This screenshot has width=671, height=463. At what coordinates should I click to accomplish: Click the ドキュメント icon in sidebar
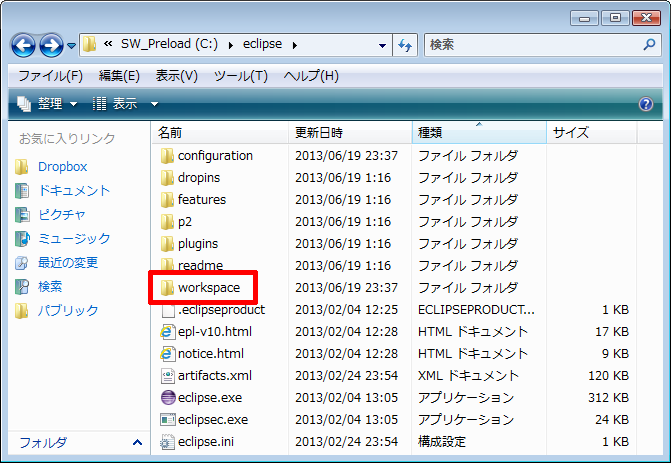tap(22, 191)
